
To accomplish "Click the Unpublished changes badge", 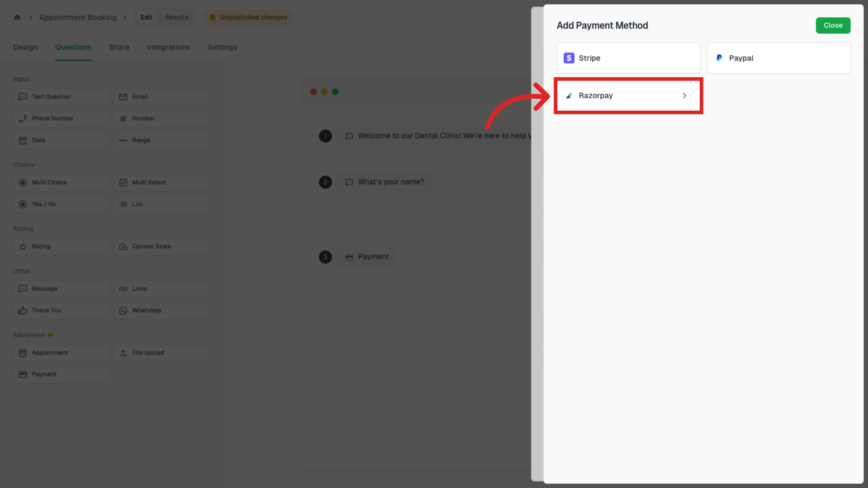I will 249,17.
